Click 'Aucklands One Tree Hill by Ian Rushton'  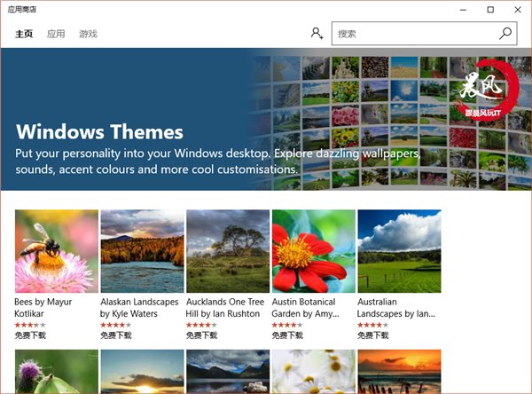[x=225, y=308]
